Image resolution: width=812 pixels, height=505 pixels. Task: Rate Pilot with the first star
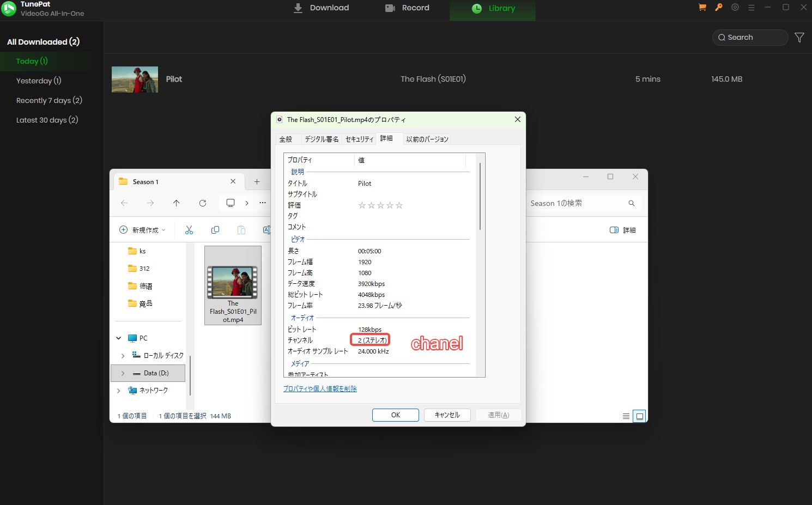(x=361, y=205)
